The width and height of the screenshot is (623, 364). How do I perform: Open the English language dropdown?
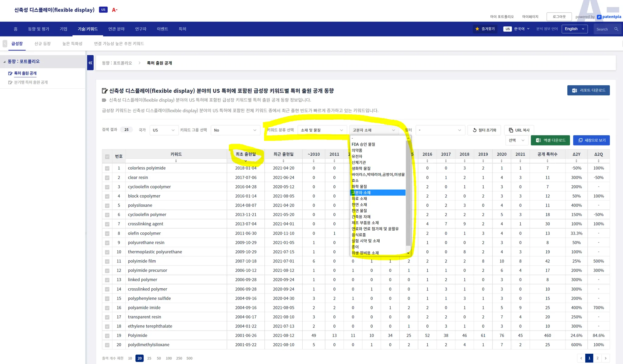coord(574,29)
